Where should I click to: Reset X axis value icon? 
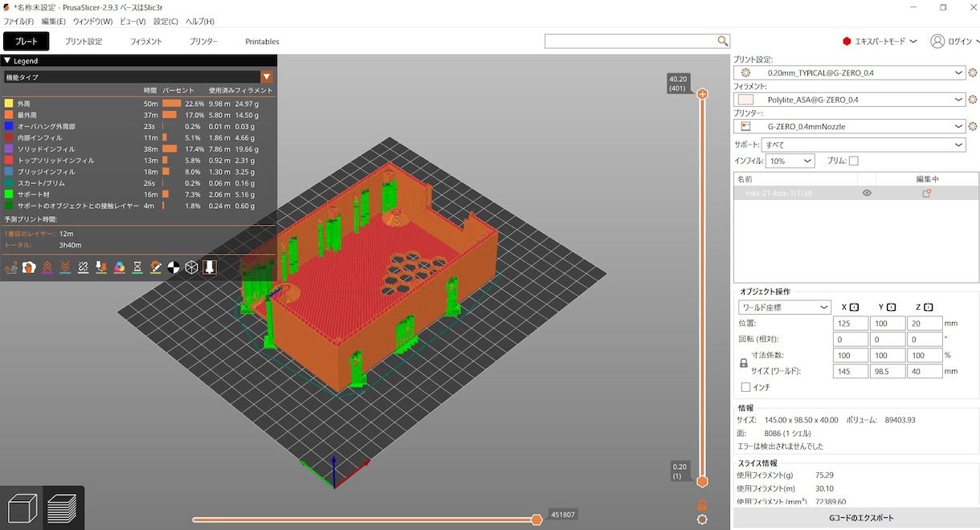click(x=854, y=308)
